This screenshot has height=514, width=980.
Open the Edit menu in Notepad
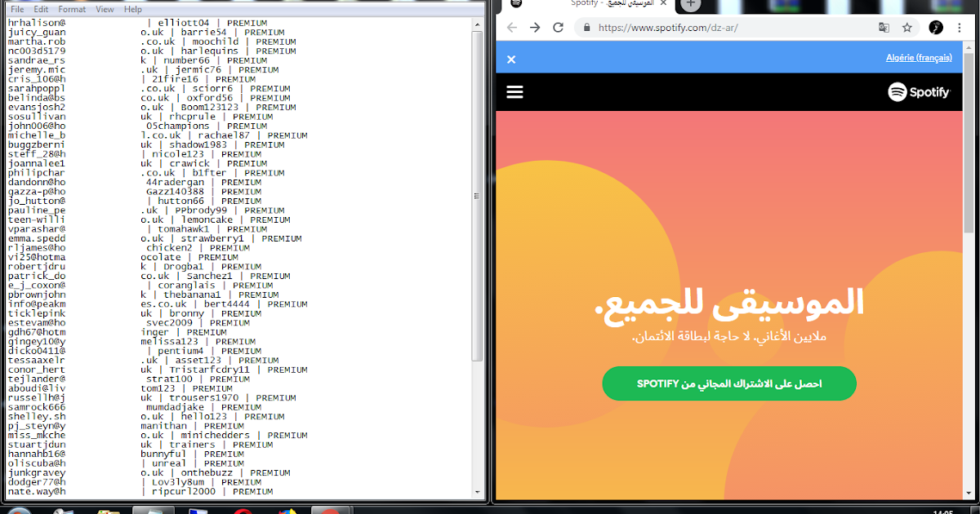[x=42, y=9]
